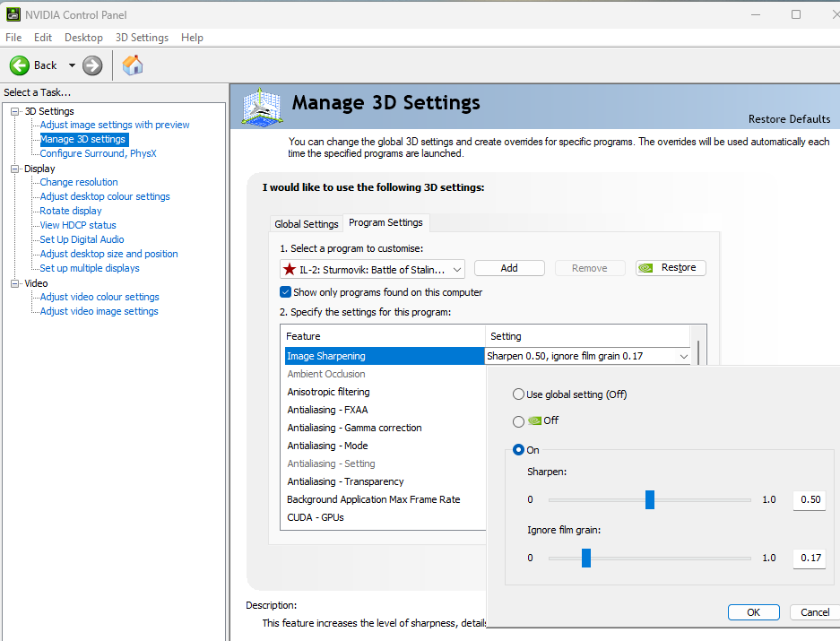
Task: Open the IL-2 Sturmovik program dropdown
Action: 456,269
